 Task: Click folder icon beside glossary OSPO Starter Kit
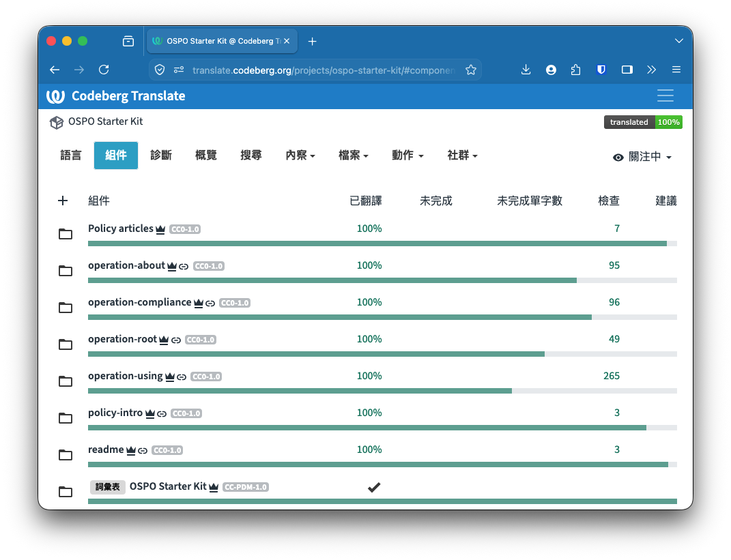[x=66, y=492]
